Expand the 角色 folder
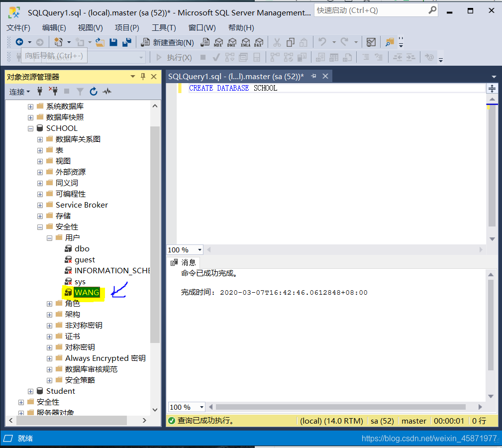The height and width of the screenshot is (448, 502). 49,304
